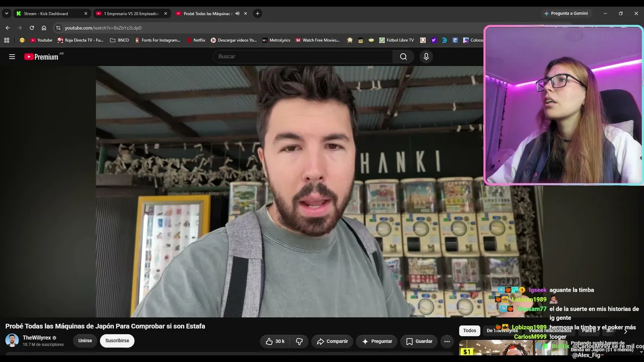Share the video with Compartir

click(332, 341)
